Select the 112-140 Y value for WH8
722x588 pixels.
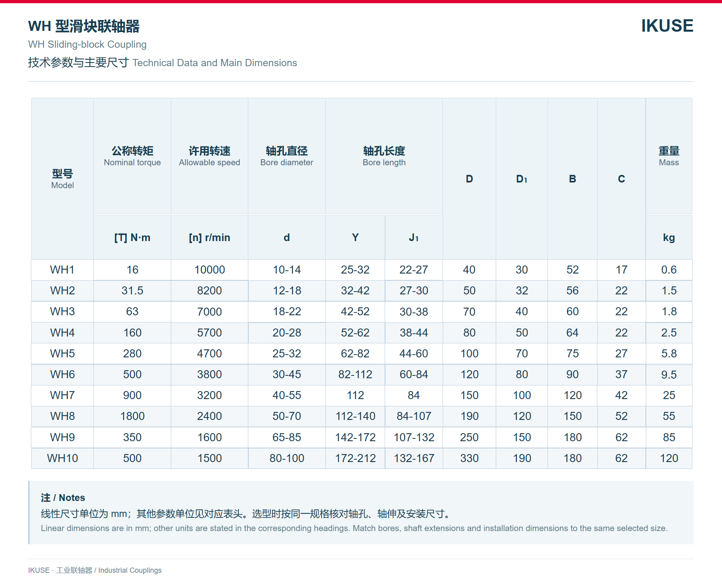point(355,416)
